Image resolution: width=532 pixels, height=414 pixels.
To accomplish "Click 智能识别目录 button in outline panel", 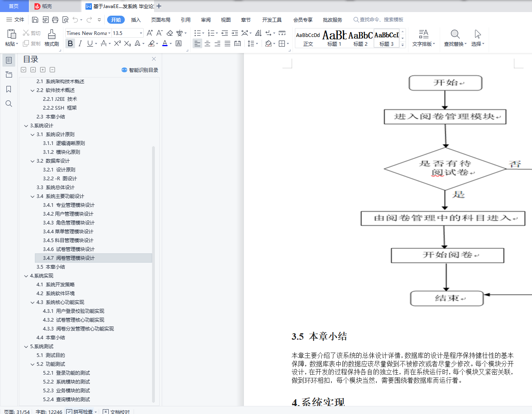I will pyautogui.click(x=140, y=70).
